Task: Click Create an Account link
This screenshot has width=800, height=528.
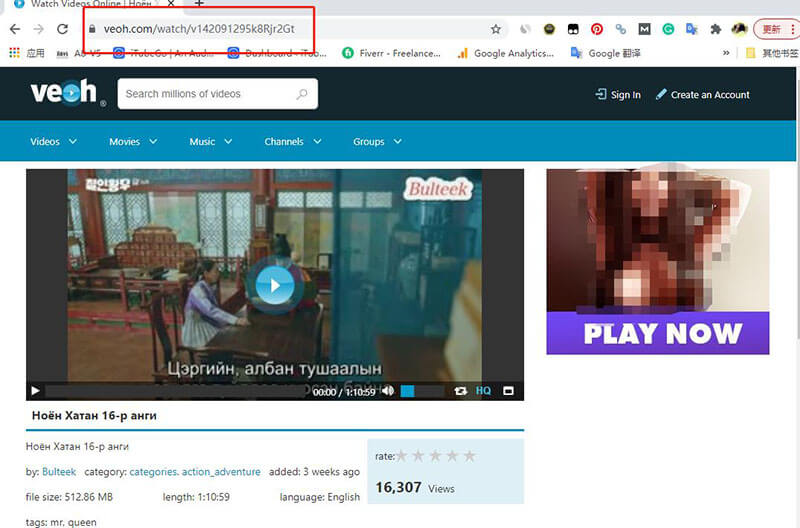Action: click(x=703, y=94)
